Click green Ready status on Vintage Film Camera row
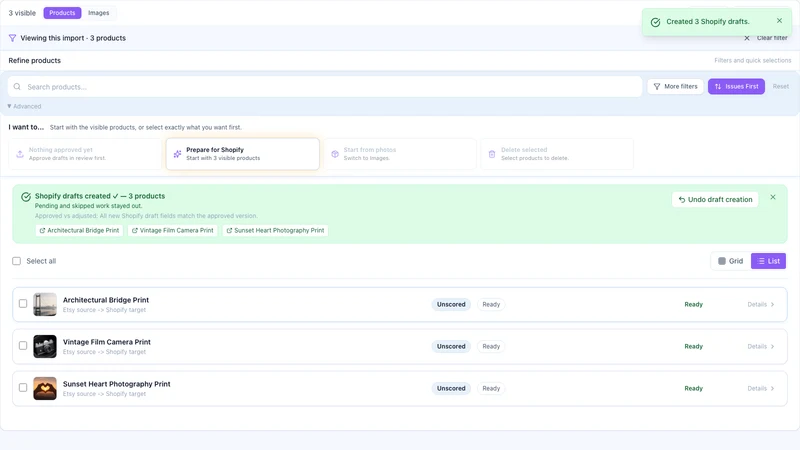The image size is (800, 450). click(x=693, y=346)
